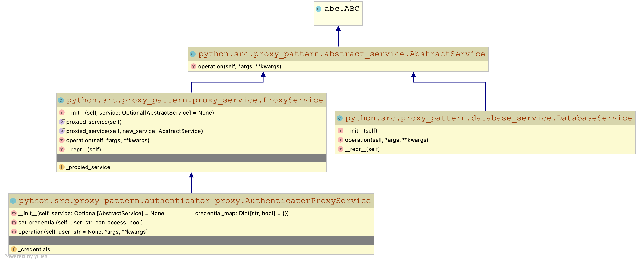Viewport: 644px width, 263px height.
Task: Click the ProxyService __init__ method entry
Action: (140, 113)
